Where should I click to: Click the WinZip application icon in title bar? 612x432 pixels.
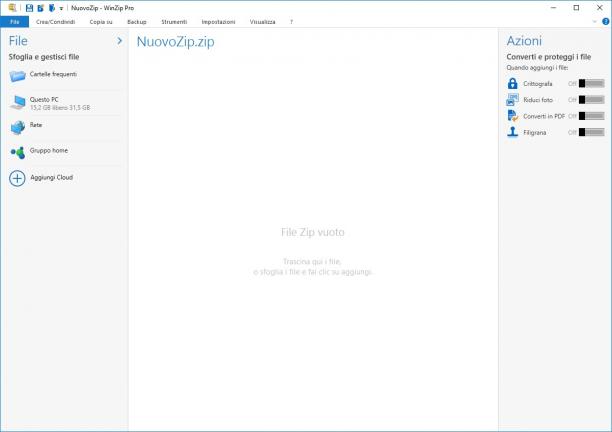pos(12,7)
